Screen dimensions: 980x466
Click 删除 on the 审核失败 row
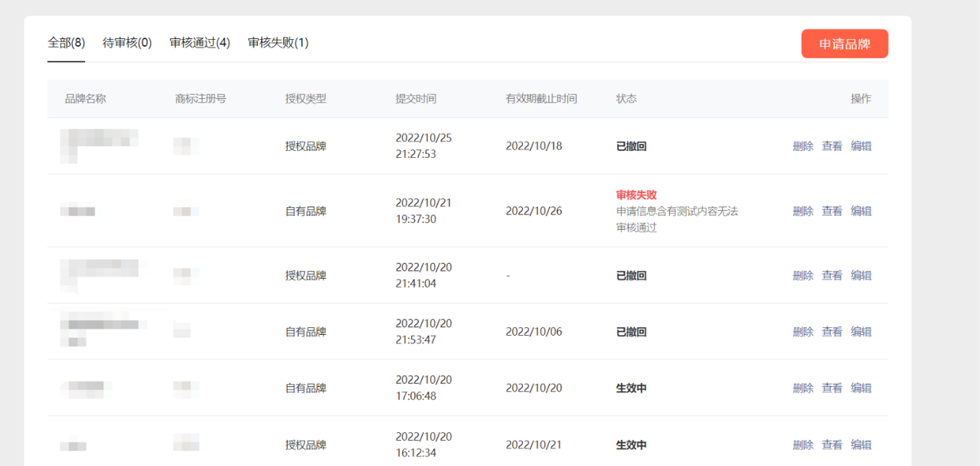[x=803, y=211]
